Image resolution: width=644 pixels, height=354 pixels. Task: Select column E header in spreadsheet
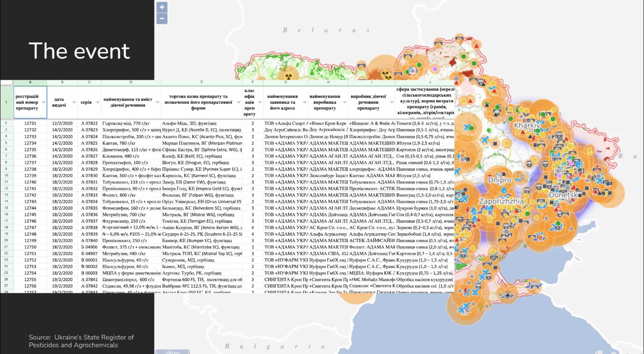coord(202,82)
